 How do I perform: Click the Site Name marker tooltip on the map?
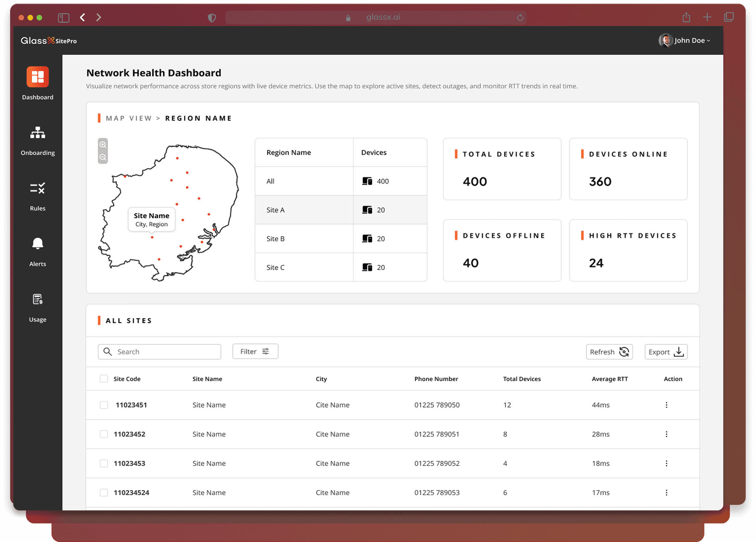click(x=151, y=219)
